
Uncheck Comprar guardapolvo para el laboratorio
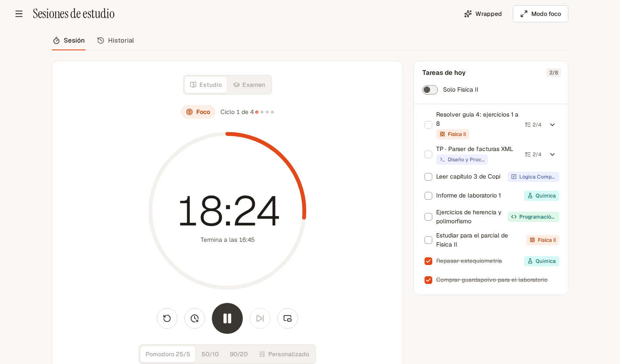pyautogui.click(x=428, y=280)
